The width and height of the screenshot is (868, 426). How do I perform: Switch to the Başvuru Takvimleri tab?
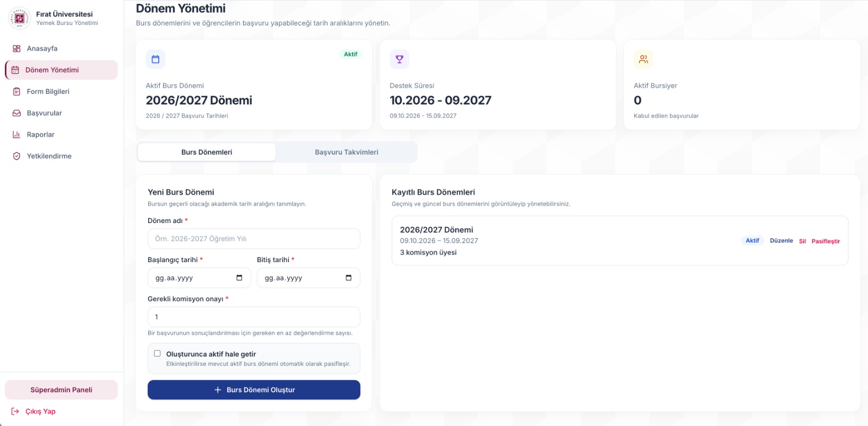point(347,152)
